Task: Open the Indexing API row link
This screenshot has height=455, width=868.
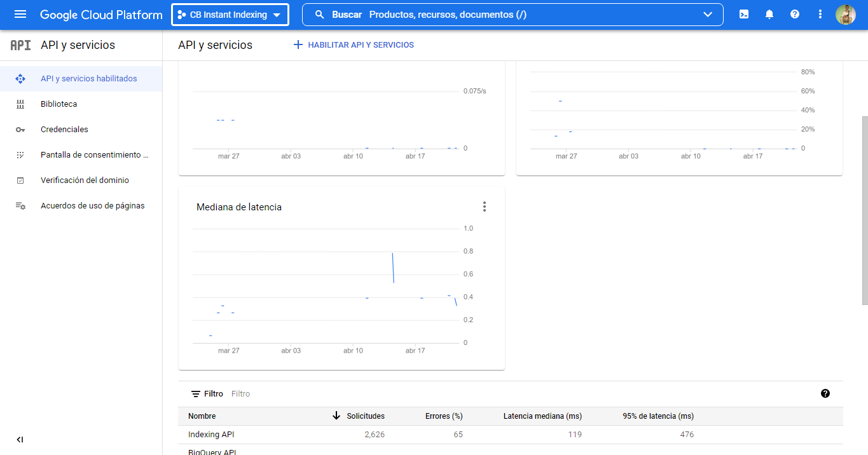Action: (211, 435)
